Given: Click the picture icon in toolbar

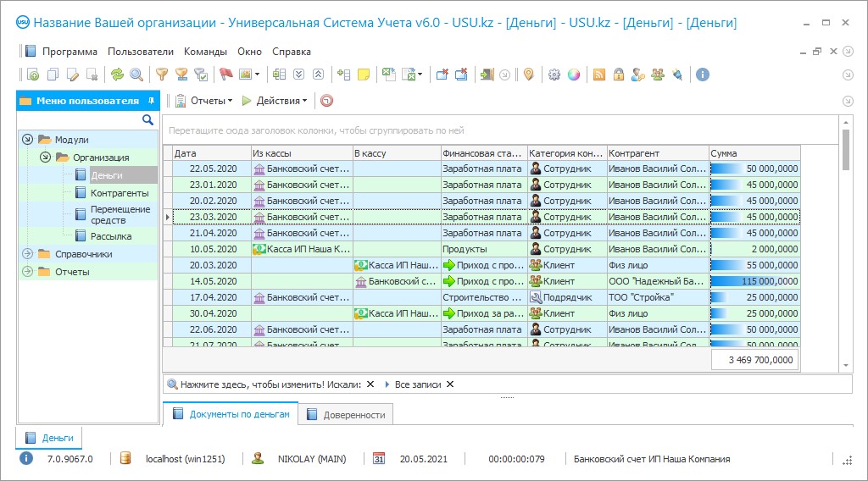Looking at the screenshot, I should [245, 75].
